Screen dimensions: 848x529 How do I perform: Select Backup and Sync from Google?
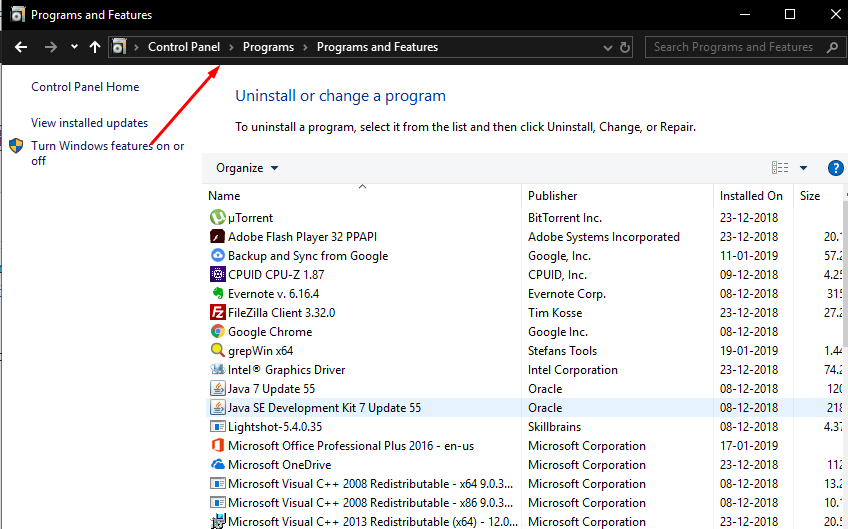coord(308,256)
